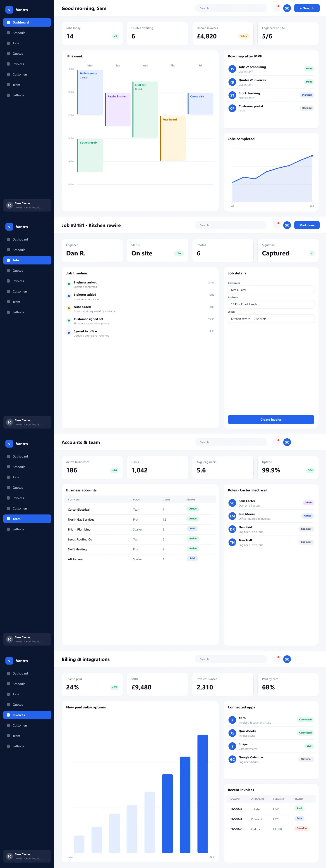This screenshot has width=326, height=868.
Task: Select the Socket repair calendar event
Action: click(x=90, y=156)
